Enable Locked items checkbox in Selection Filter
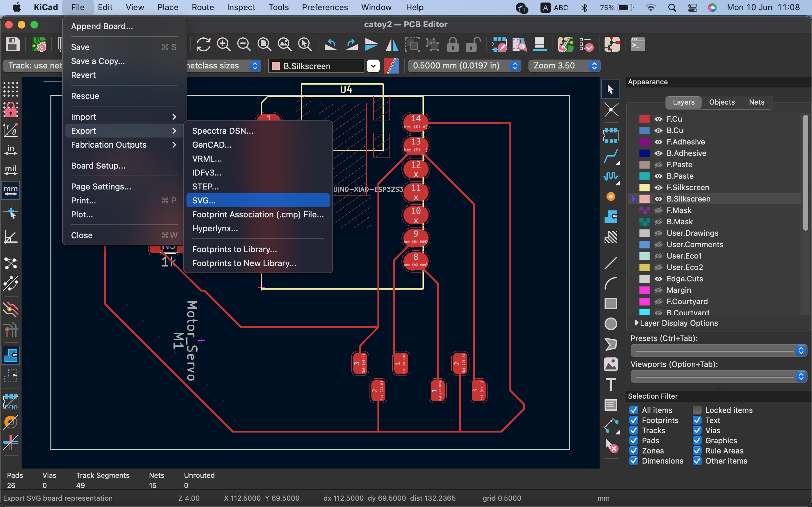812x507 pixels. (696, 410)
